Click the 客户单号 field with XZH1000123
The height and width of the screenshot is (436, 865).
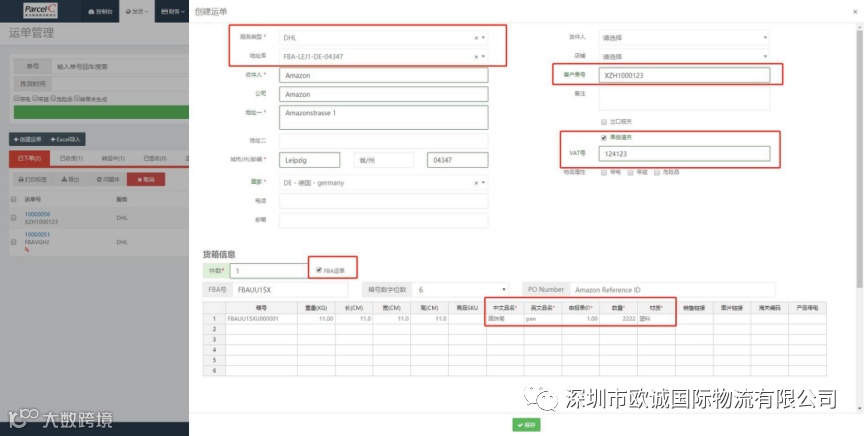pyautogui.click(x=684, y=76)
